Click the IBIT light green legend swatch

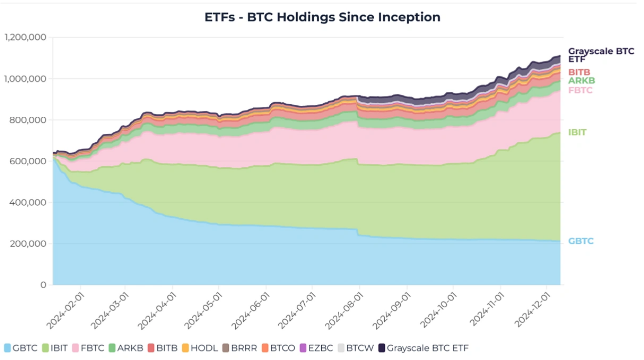pos(45,348)
